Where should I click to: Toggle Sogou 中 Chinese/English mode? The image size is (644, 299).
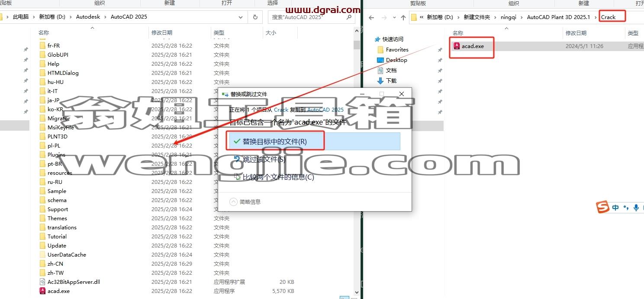point(615,208)
